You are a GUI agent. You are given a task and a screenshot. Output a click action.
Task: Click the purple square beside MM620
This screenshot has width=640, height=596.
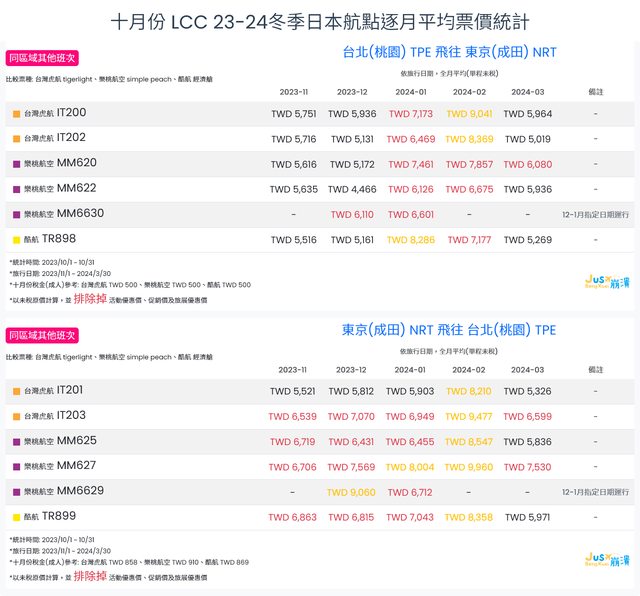(x=16, y=164)
